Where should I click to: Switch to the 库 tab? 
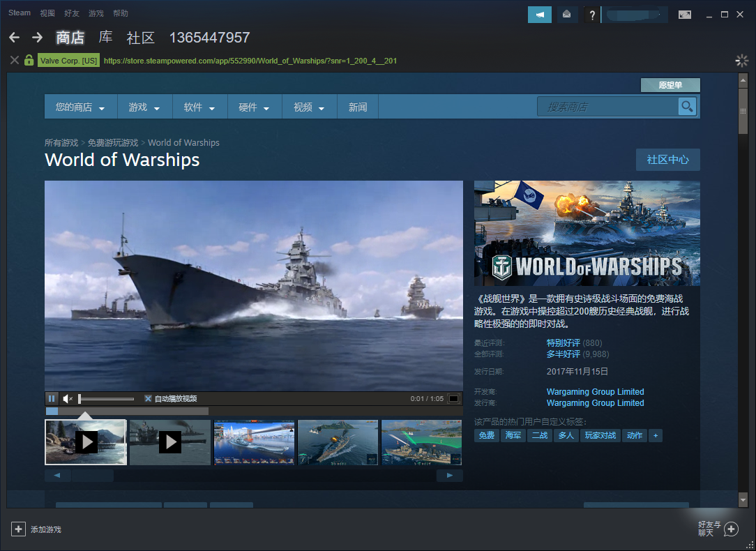pos(105,37)
